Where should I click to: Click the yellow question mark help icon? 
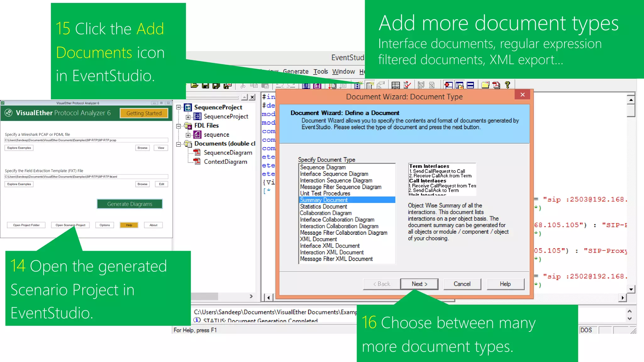pyautogui.click(x=507, y=85)
